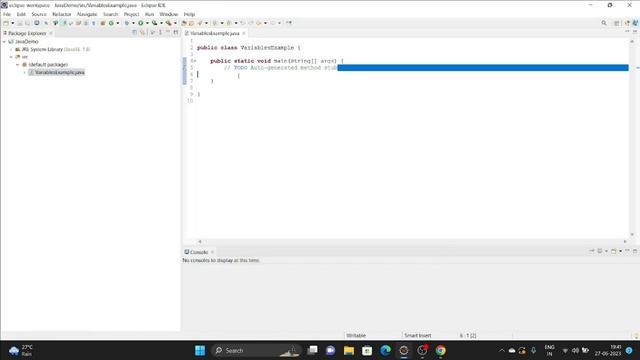Toggle Link with Editor in Package Explorer

[x=142, y=33]
